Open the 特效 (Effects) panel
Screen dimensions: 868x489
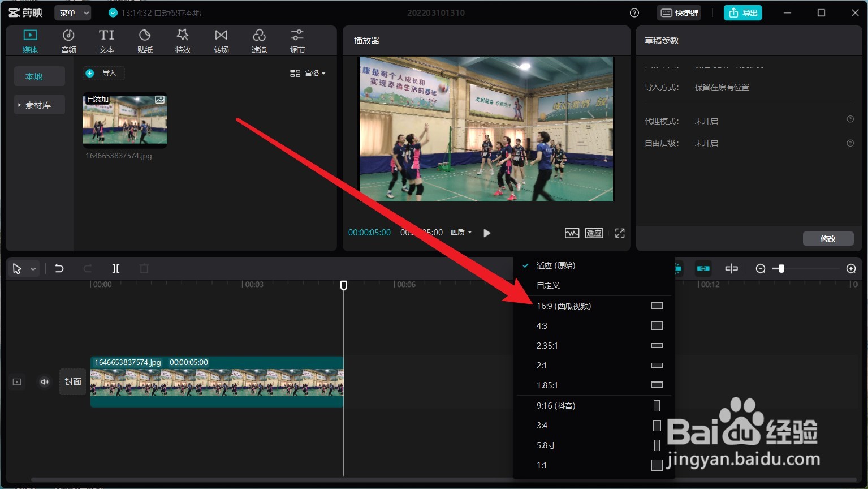click(x=183, y=40)
